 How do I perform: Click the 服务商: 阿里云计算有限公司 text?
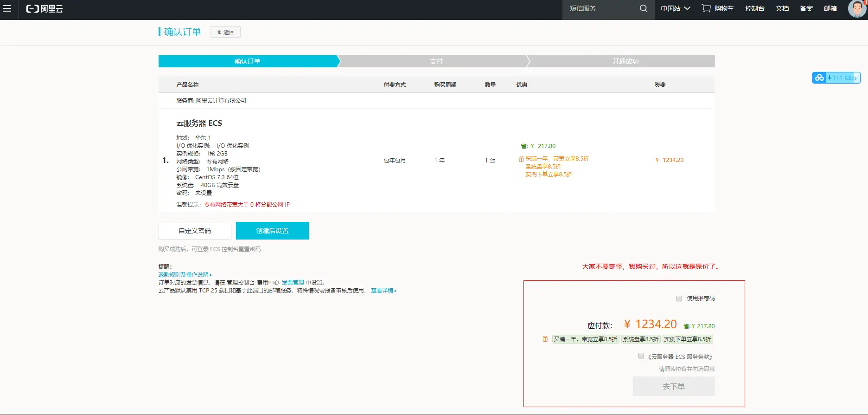tap(211, 101)
